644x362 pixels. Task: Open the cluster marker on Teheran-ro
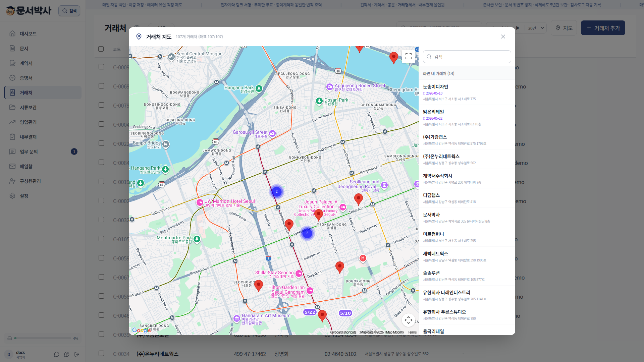click(x=307, y=233)
